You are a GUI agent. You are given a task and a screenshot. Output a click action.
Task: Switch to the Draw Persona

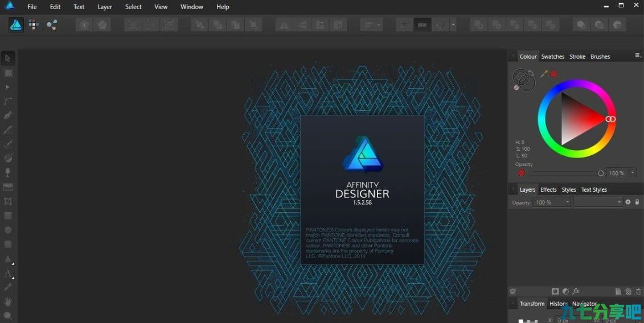pos(16,24)
